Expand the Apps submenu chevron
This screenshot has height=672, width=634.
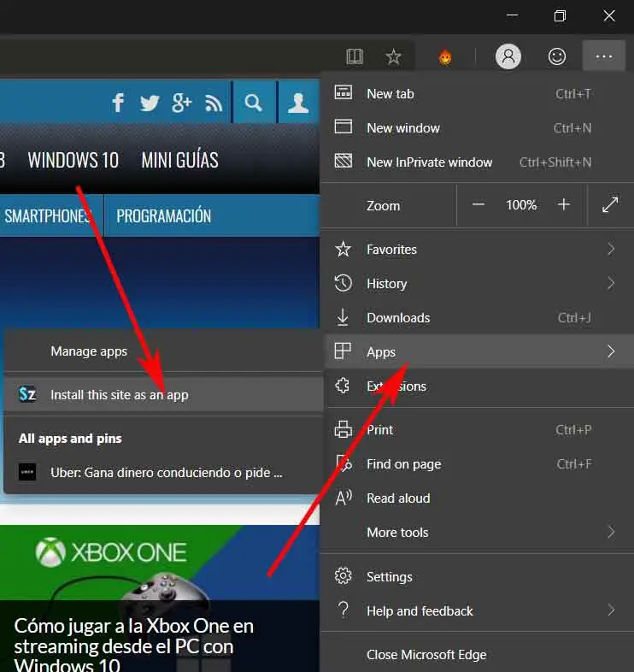pyautogui.click(x=611, y=351)
